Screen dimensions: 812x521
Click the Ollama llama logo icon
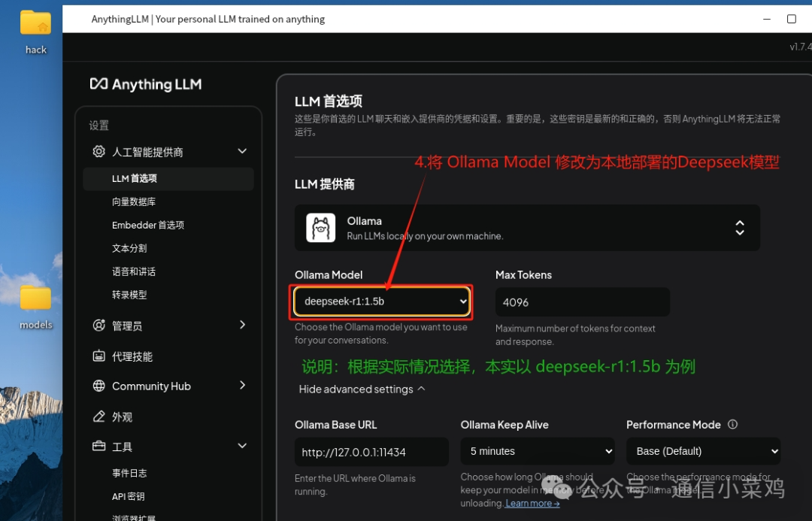coord(320,228)
